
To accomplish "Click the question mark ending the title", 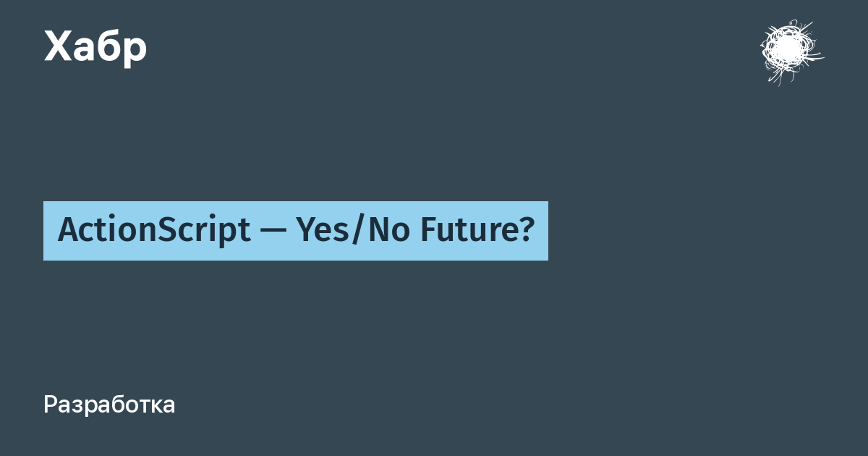I will click(527, 231).
